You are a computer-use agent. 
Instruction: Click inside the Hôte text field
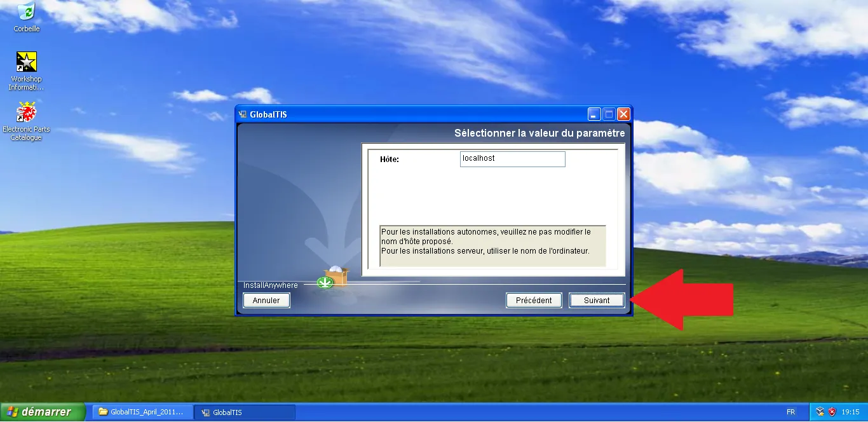[512, 159]
